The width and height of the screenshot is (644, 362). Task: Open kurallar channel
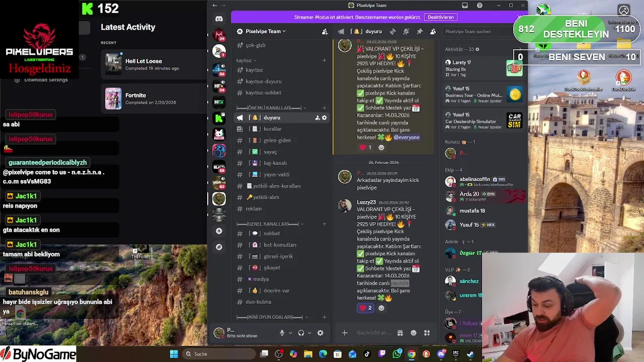pos(282,129)
